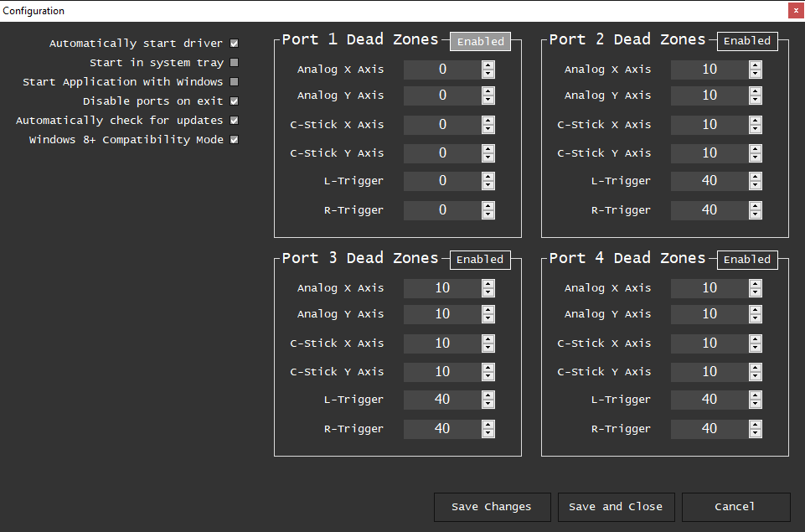This screenshot has height=532, width=805.
Task: Increment Port 2 C-Stick Y Axis value
Action: (x=755, y=149)
